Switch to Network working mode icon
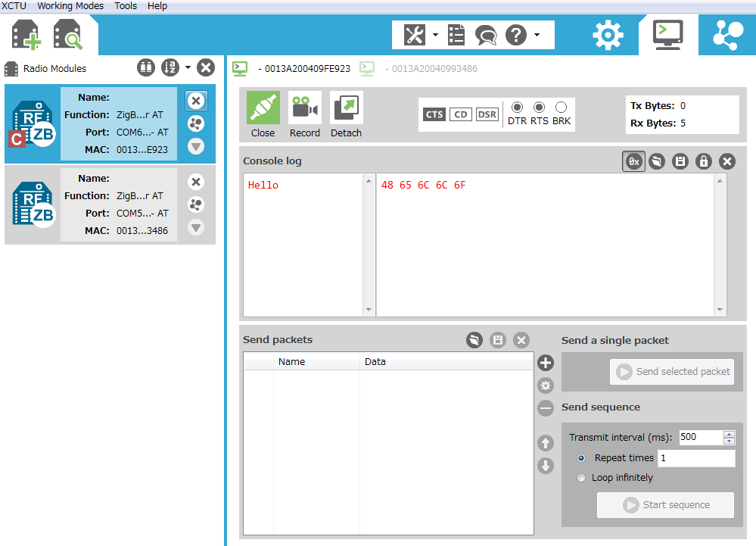 [x=727, y=35]
